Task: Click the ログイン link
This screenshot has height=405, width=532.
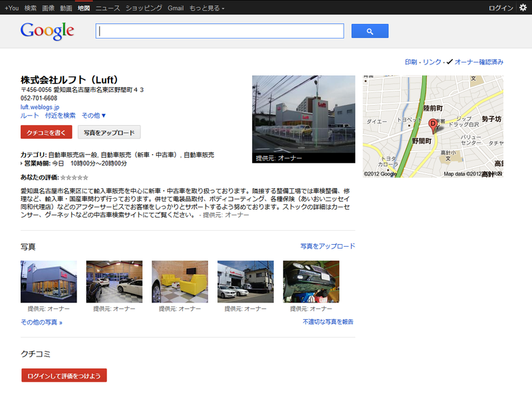Action: coord(501,8)
